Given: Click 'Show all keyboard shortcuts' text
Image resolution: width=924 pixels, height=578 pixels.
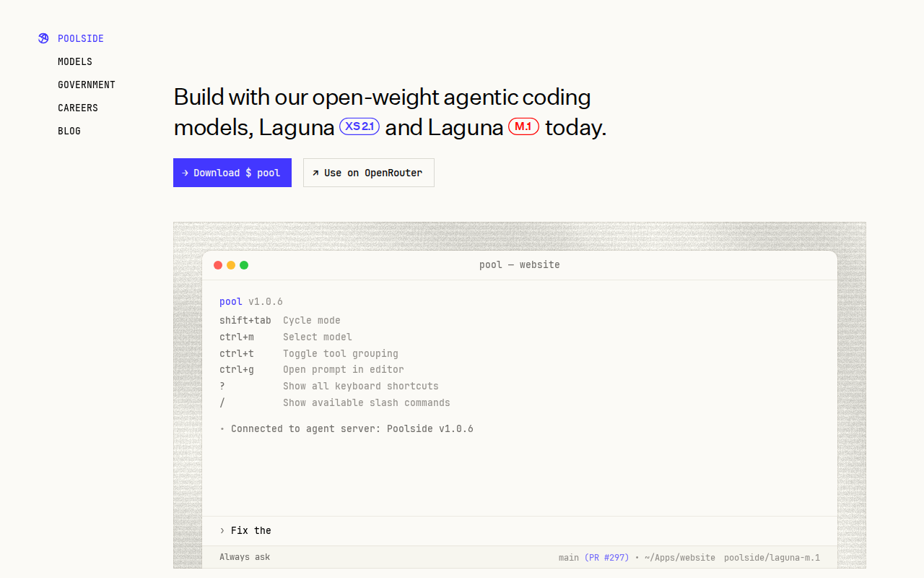Looking at the screenshot, I should [x=361, y=386].
